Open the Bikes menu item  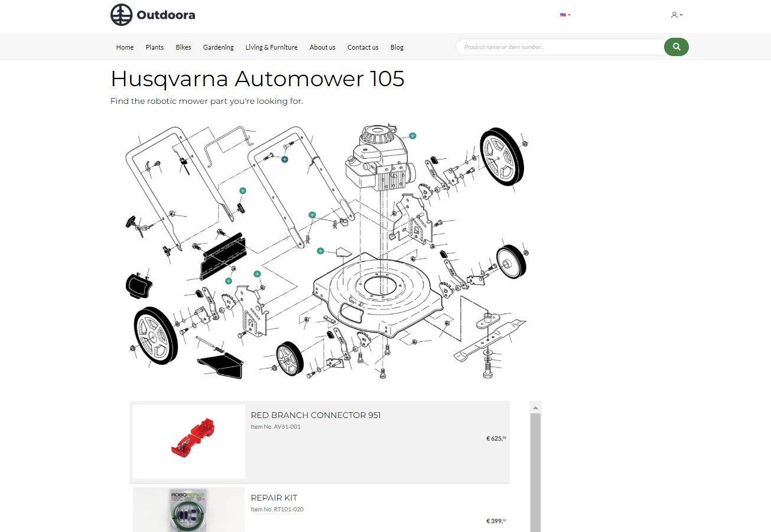[x=183, y=47]
